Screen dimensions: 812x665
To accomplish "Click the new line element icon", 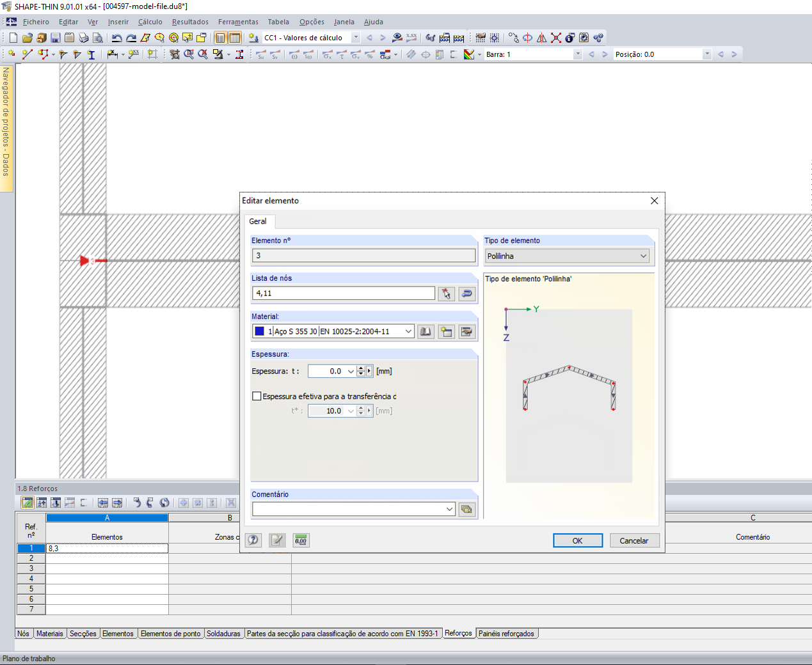I will pos(27,54).
